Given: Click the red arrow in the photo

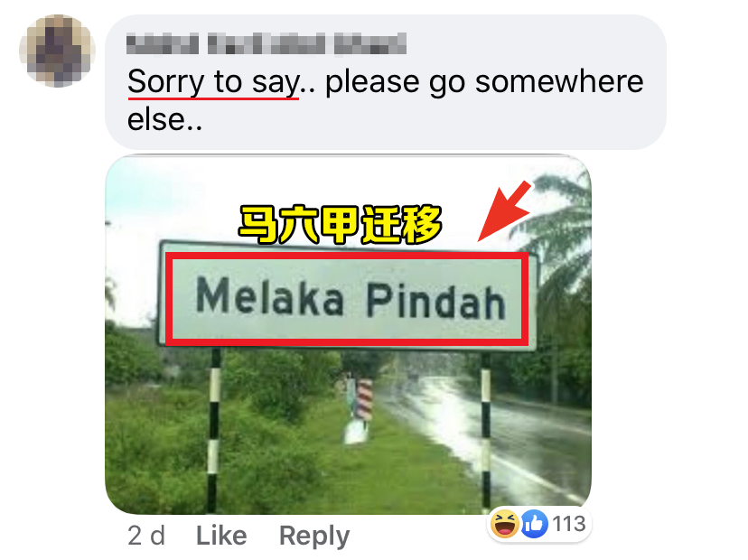Looking at the screenshot, I should [x=505, y=210].
